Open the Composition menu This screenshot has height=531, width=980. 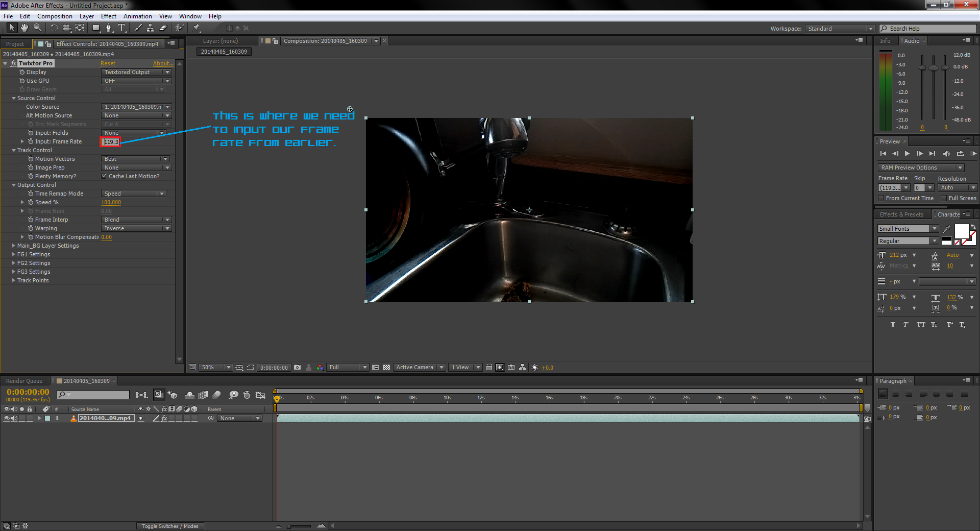(x=55, y=16)
